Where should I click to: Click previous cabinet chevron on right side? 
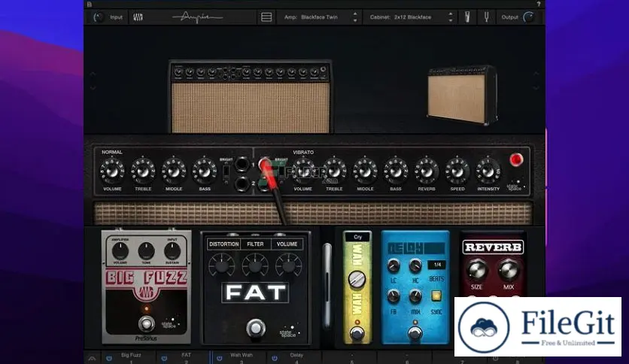pyautogui.click(x=536, y=74)
